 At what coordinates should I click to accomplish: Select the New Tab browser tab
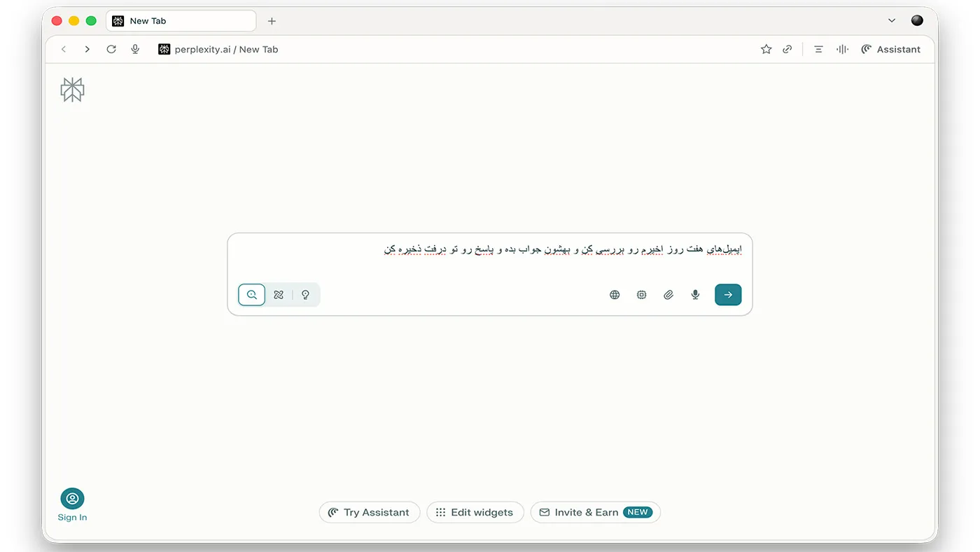(x=181, y=21)
